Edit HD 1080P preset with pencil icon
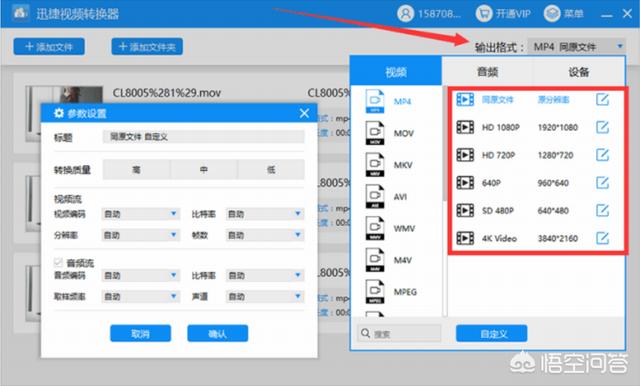This screenshot has height=386, width=640. 602,127
